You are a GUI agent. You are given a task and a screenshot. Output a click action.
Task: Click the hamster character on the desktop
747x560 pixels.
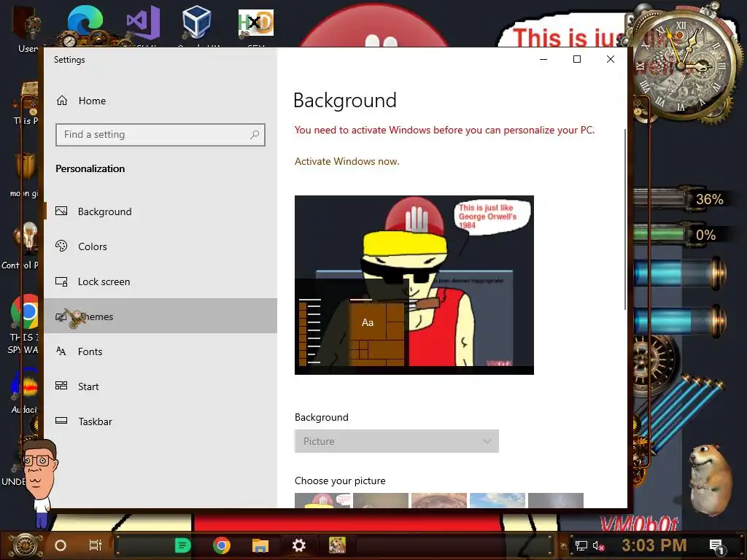click(x=711, y=480)
